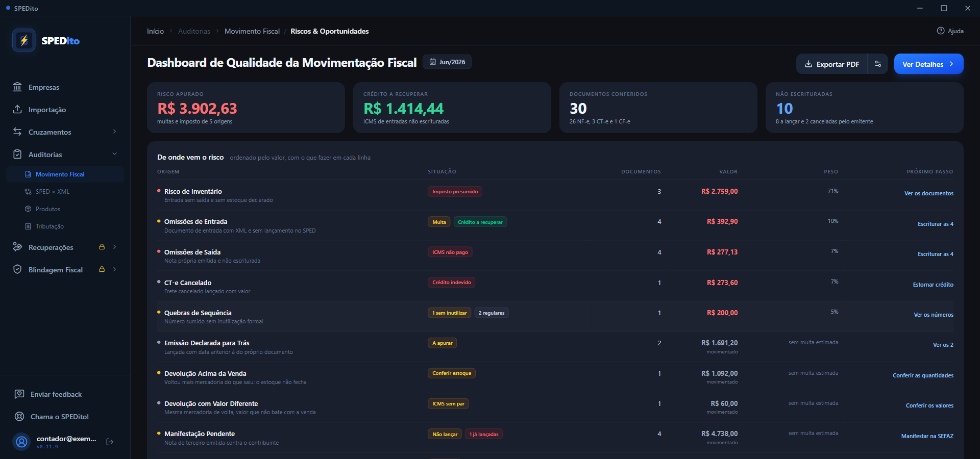
Task: Expand the Blindagem Fiscal chevron
Action: click(x=114, y=269)
